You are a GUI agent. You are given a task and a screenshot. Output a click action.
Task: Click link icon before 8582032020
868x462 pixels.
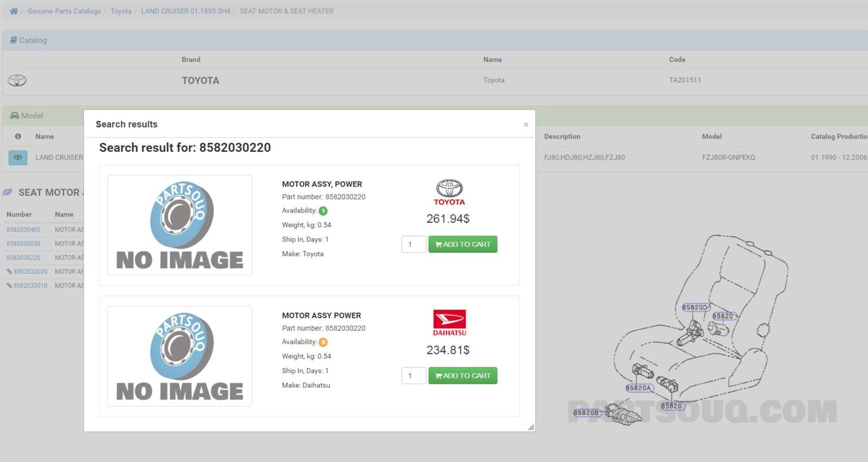9,271
